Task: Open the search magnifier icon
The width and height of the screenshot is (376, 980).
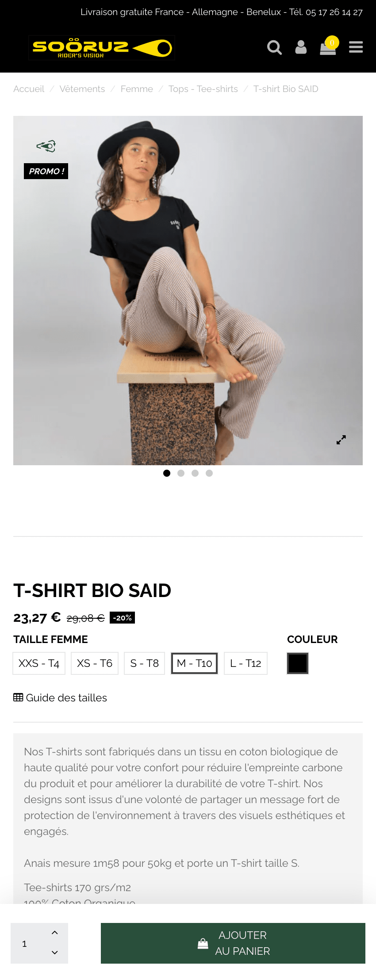Action: click(x=274, y=47)
